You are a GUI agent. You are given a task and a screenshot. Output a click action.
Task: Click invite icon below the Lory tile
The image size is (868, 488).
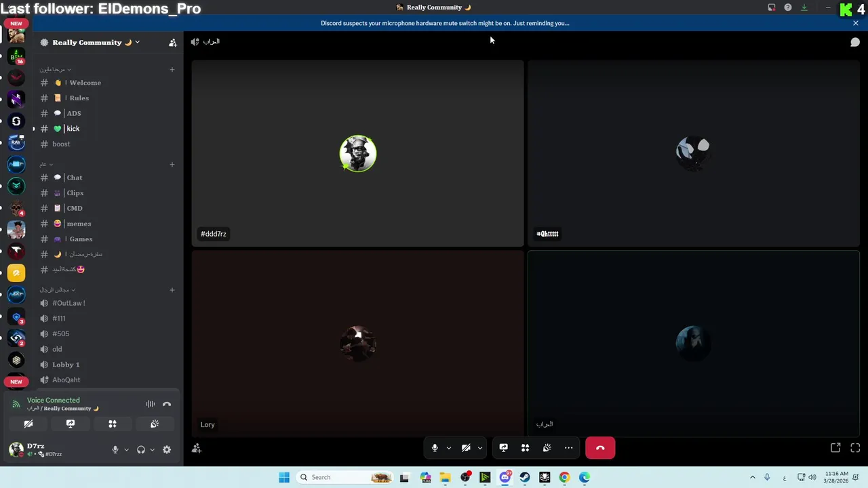tap(197, 449)
